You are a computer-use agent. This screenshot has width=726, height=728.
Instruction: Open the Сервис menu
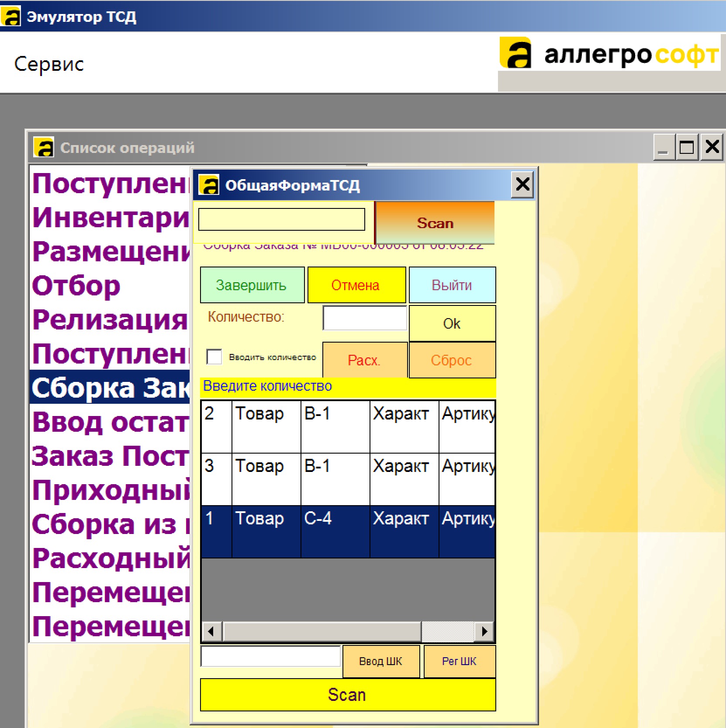tap(49, 64)
